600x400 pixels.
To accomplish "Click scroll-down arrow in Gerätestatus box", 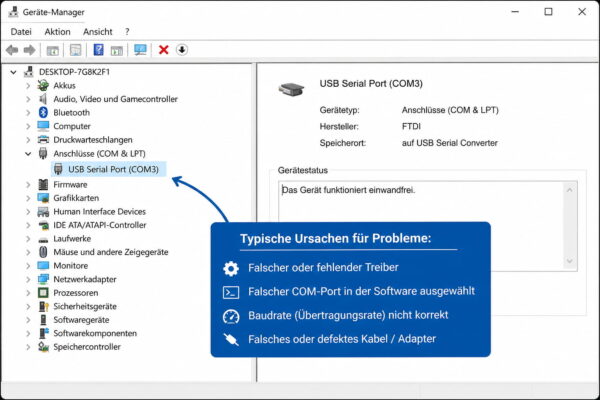I will point(569,261).
